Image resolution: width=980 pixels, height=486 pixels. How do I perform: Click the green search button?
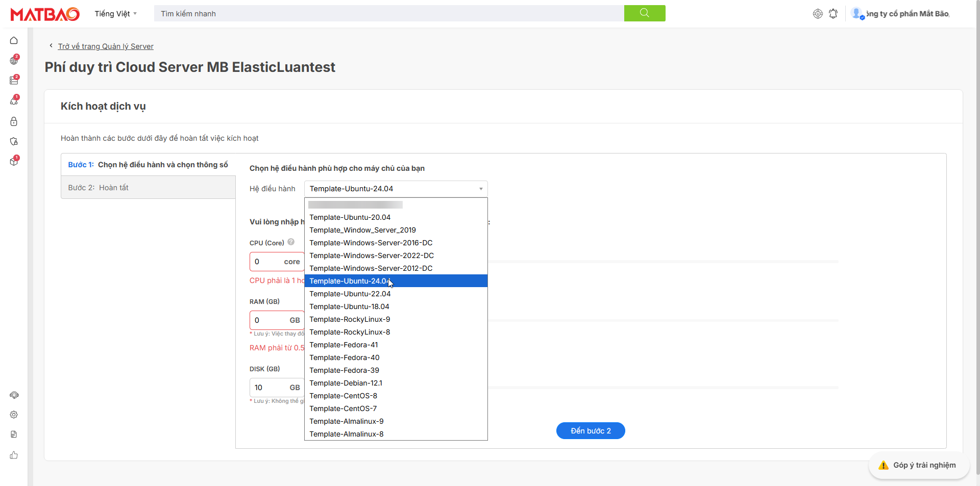click(644, 13)
